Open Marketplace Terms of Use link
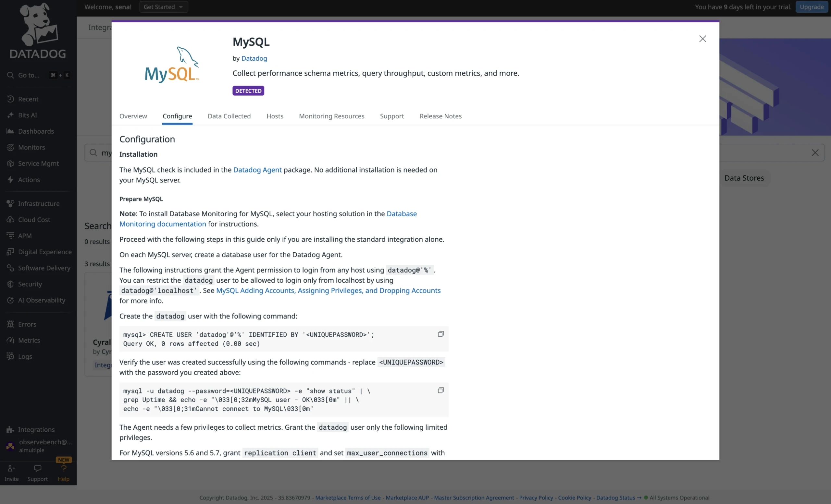 tap(348, 497)
